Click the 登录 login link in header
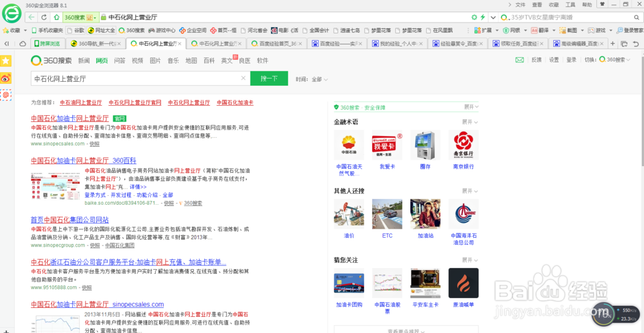This screenshot has height=333, width=644. point(571,60)
